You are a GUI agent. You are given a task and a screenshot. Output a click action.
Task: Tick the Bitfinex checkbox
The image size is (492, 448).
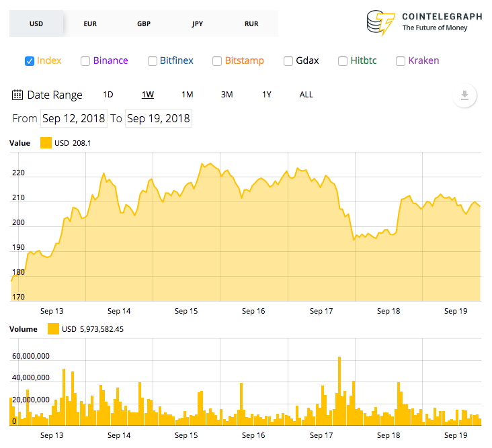152,61
